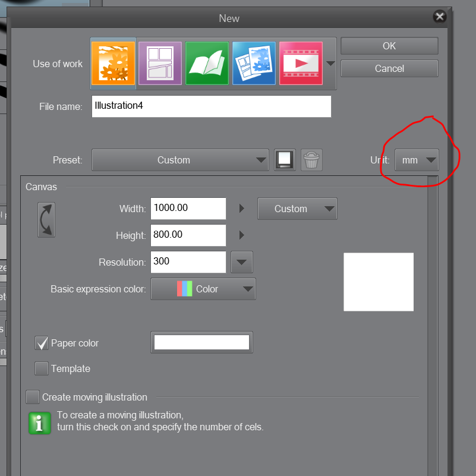The width and height of the screenshot is (476, 476).
Task: Open the canvas size Custom dropdown
Action: [297, 209]
